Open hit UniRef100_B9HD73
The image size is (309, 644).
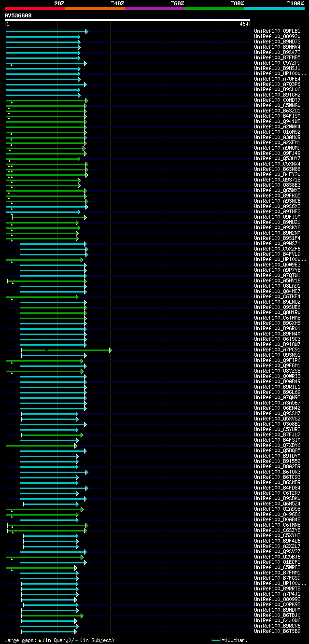(278, 42)
